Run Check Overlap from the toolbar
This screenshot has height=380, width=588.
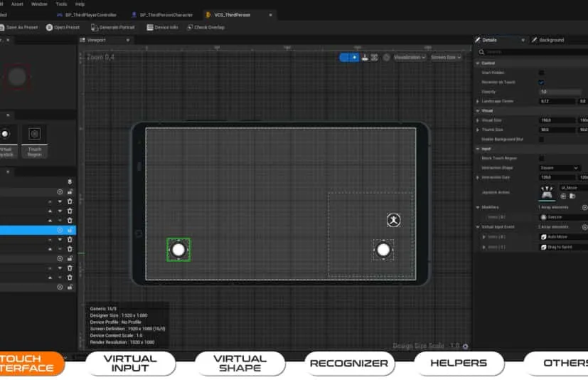(x=205, y=27)
